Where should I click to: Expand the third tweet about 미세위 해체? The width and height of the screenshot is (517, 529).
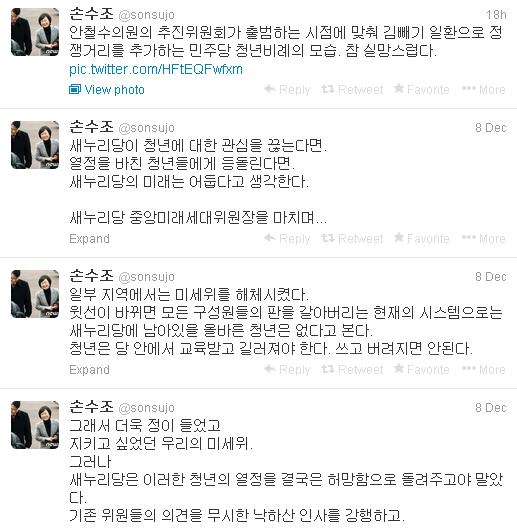[x=89, y=369]
